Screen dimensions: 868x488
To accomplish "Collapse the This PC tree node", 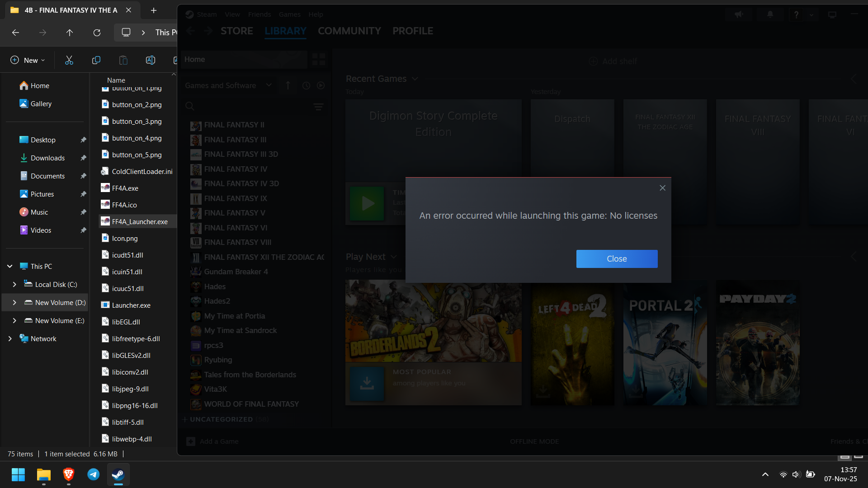I will (10, 266).
